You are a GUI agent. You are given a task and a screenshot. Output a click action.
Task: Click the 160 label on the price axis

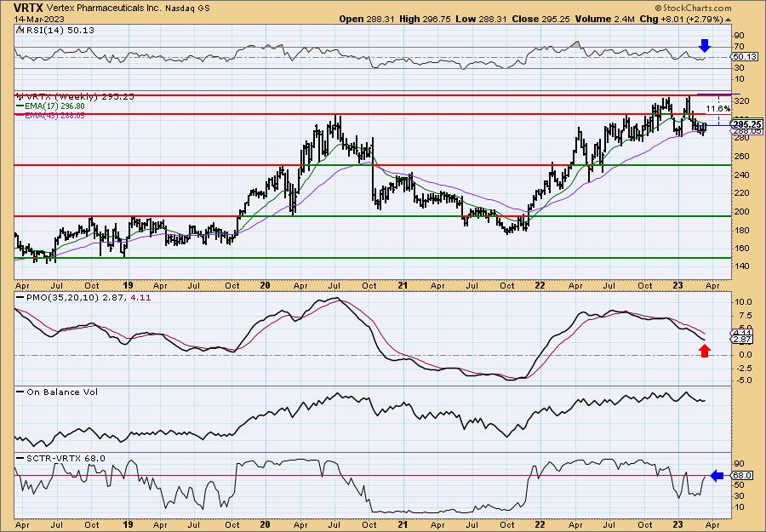[741, 249]
